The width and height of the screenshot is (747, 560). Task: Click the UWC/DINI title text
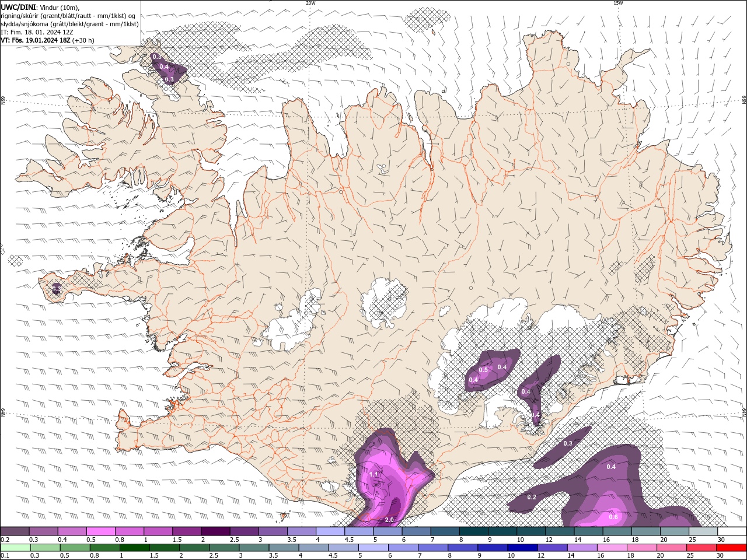pyautogui.click(x=18, y=7)
